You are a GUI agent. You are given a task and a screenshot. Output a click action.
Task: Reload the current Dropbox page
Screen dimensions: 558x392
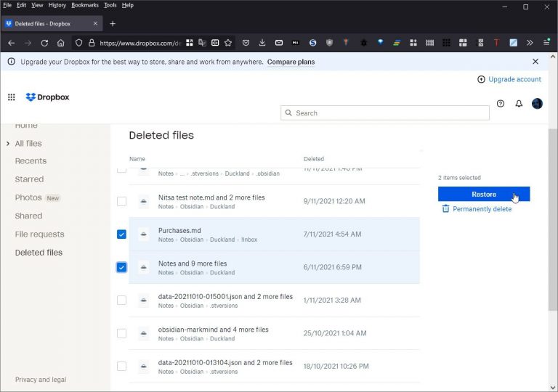click(x=44, y=43)
